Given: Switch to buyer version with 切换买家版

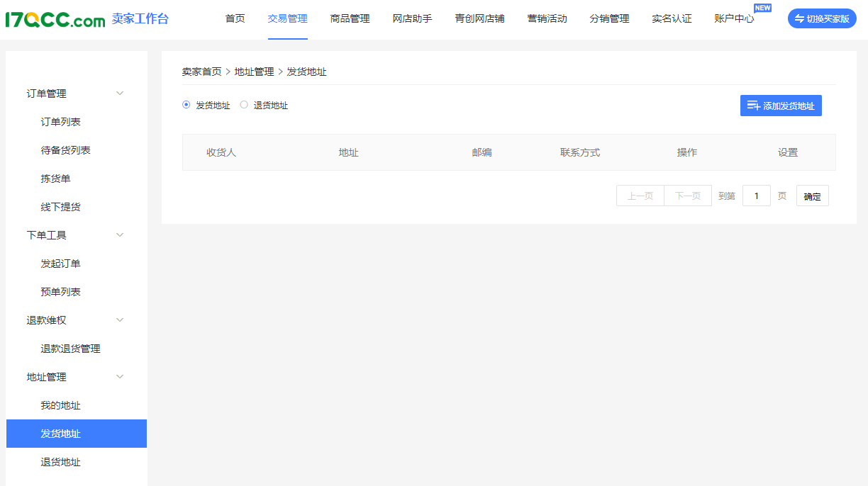Looking at the screenshot, I should tap(822, 19).
